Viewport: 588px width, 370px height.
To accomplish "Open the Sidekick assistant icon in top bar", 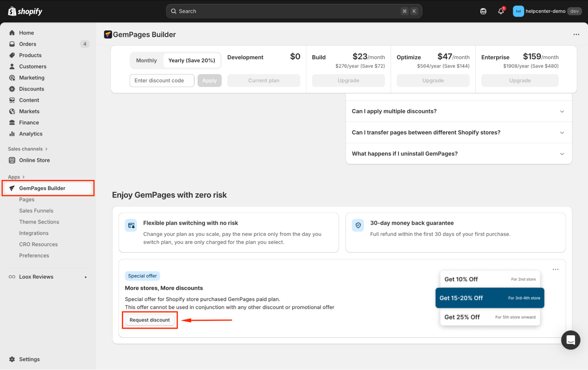I will click(x=483, y=11).
